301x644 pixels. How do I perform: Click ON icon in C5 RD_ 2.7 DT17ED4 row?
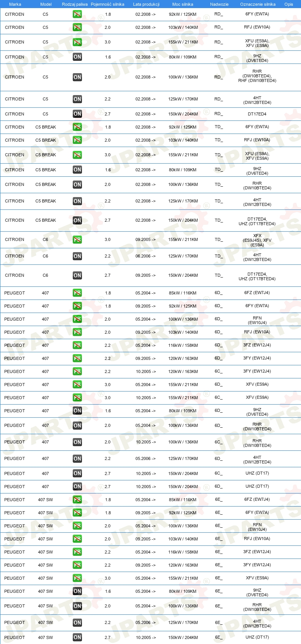[77, 114]
